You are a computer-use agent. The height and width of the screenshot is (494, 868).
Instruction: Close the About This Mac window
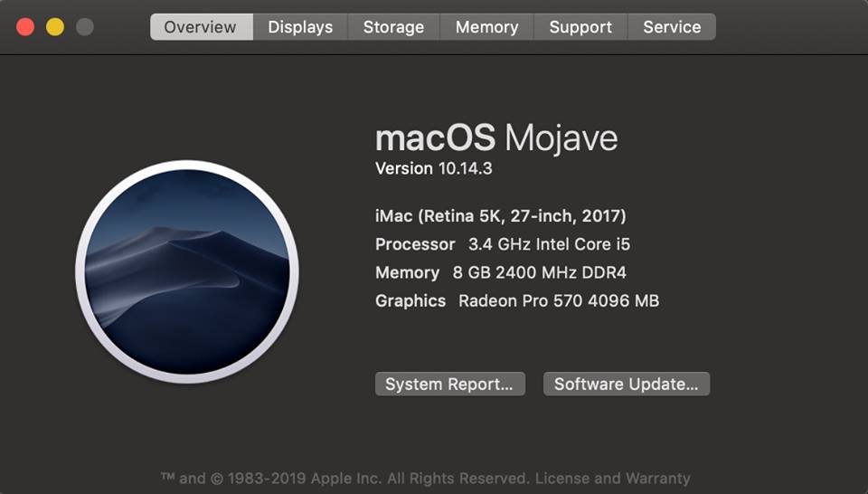coord(25,26)
